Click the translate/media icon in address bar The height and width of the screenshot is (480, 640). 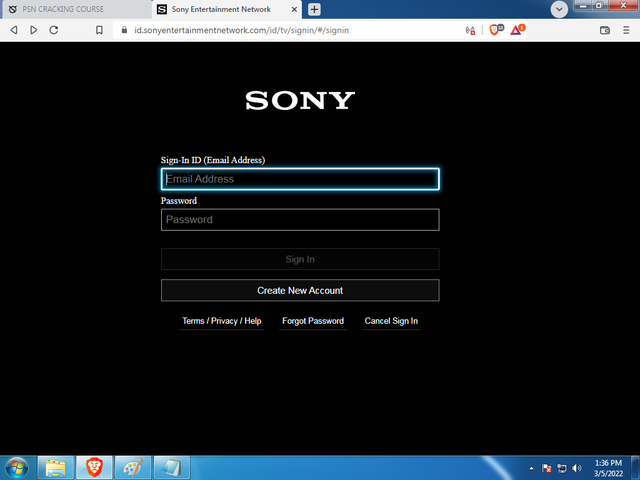coord(470,30)
